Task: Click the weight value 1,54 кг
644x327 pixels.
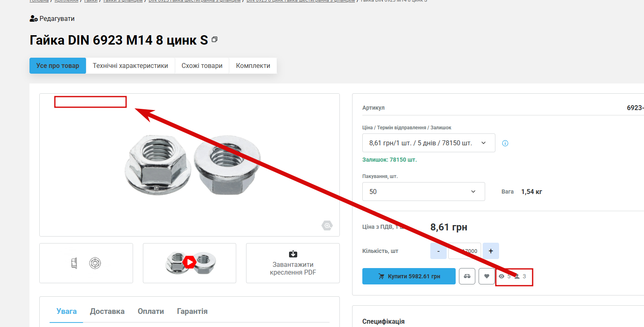Action: click(531, 192)
